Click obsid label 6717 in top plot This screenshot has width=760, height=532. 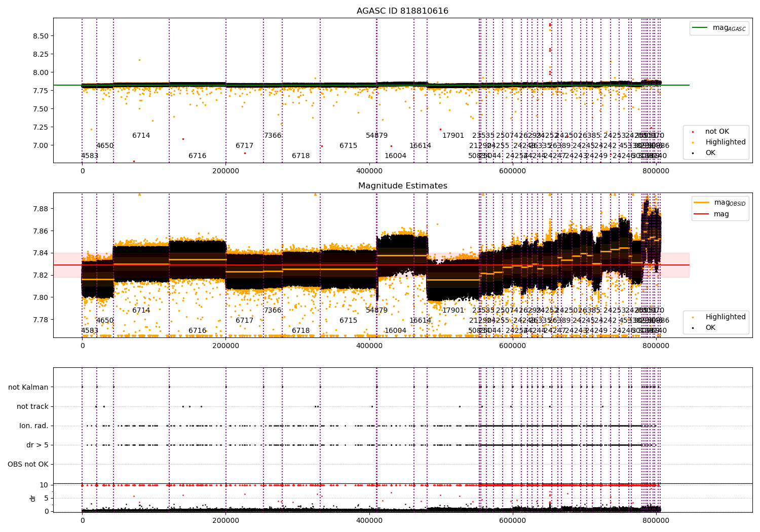coord(244,146)
